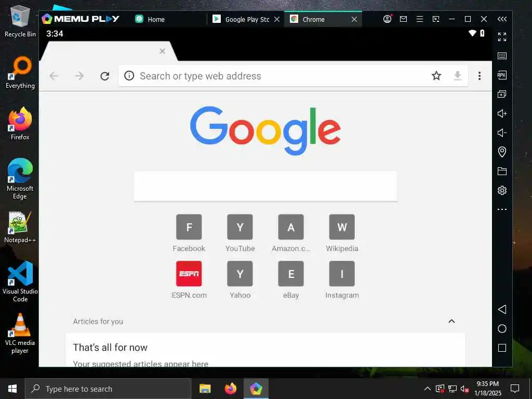This screenshot has width=532, height=399.
Task: Select the Visual Studio Code desktop shortcut
Action: pyautogui.click(x=20, y=282)
